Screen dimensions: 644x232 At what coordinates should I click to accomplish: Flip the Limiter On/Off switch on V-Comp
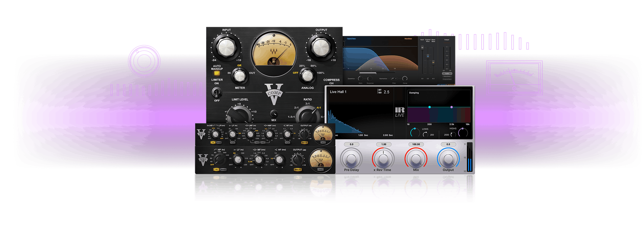(216, 93)
